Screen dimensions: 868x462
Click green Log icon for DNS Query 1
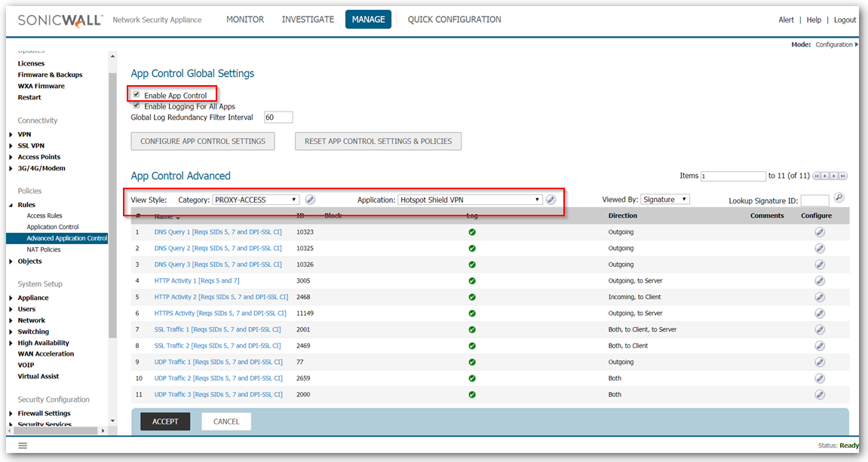pyautogui.click(x=472, y=232)
